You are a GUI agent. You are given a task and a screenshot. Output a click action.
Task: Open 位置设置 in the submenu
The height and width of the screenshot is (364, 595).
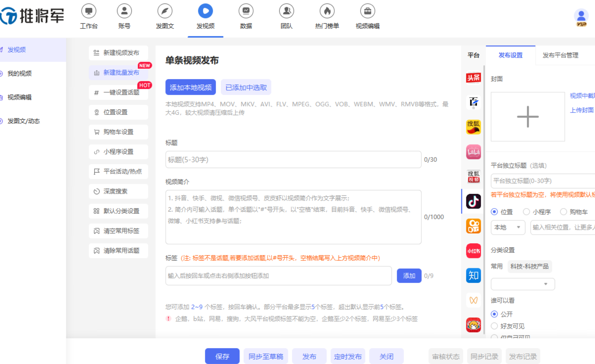point(118,112)
